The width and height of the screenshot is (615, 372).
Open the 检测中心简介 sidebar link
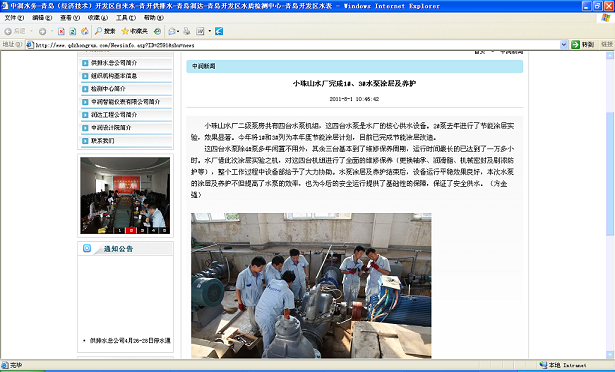108,89
